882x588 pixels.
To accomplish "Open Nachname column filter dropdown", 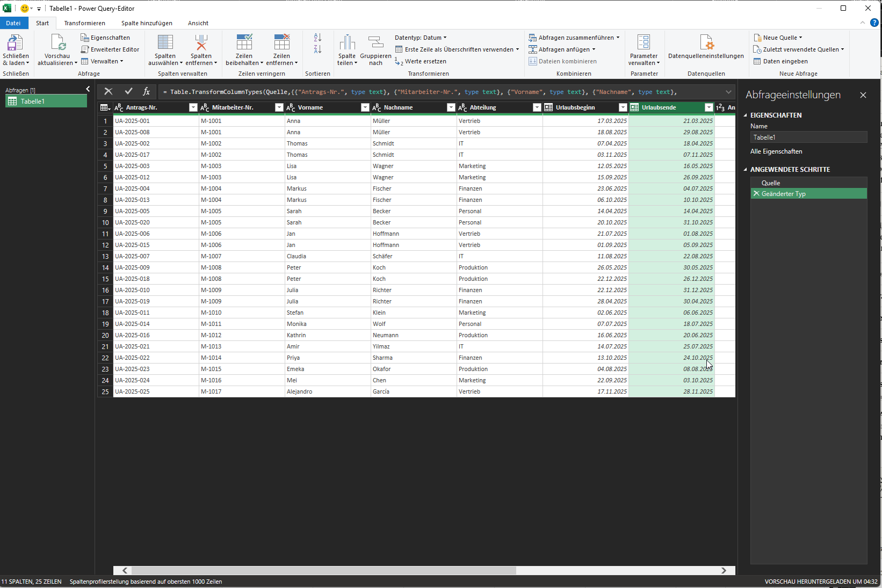I will coord(451,107).
